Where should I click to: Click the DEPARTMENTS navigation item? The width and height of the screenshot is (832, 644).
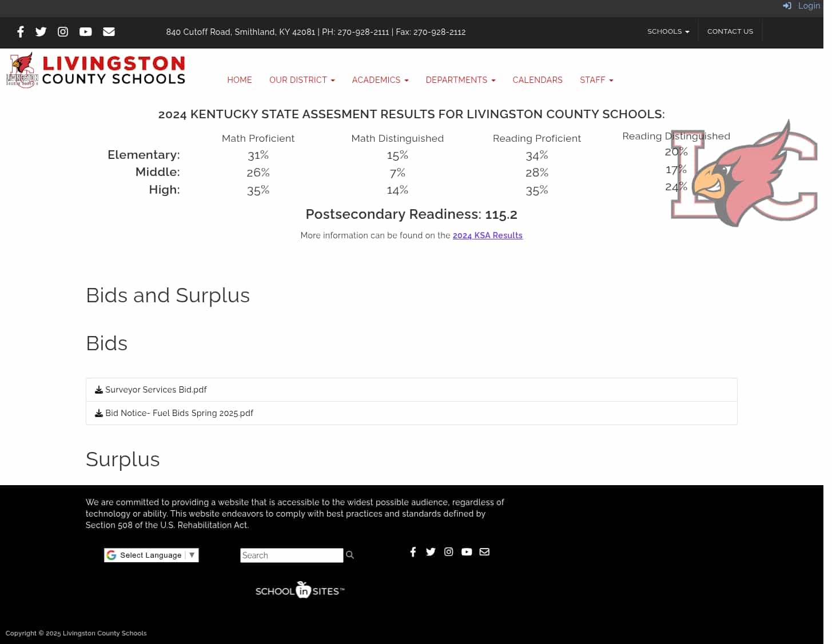(x=460, y=80)
